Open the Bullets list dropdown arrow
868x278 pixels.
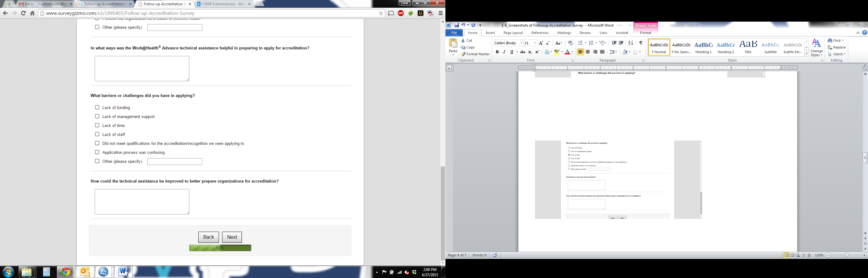[585, 43]
